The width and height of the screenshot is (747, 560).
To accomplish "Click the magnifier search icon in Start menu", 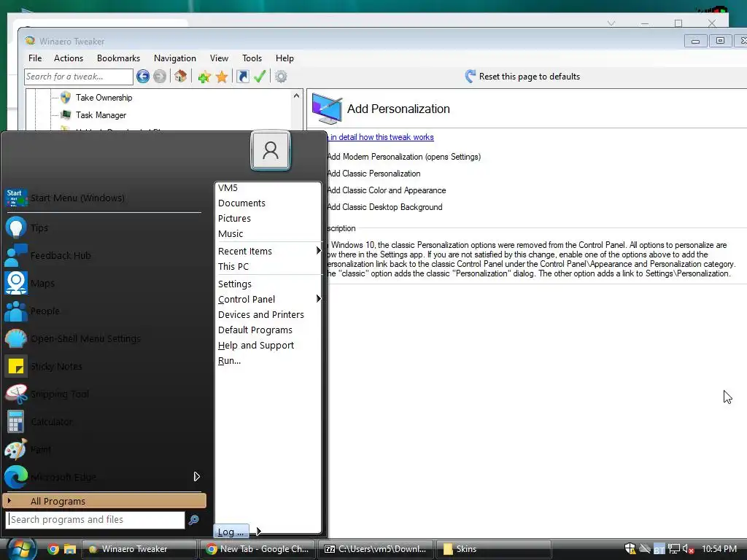I will pos(194,520).
